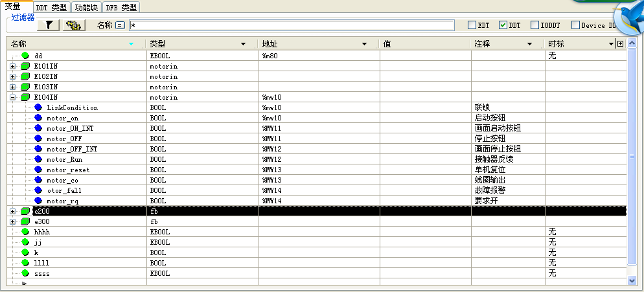This screenshot has width=644, height=292.
Task: Click the vertical scrollbar down arrow
Action: click(x=632, y=281)
